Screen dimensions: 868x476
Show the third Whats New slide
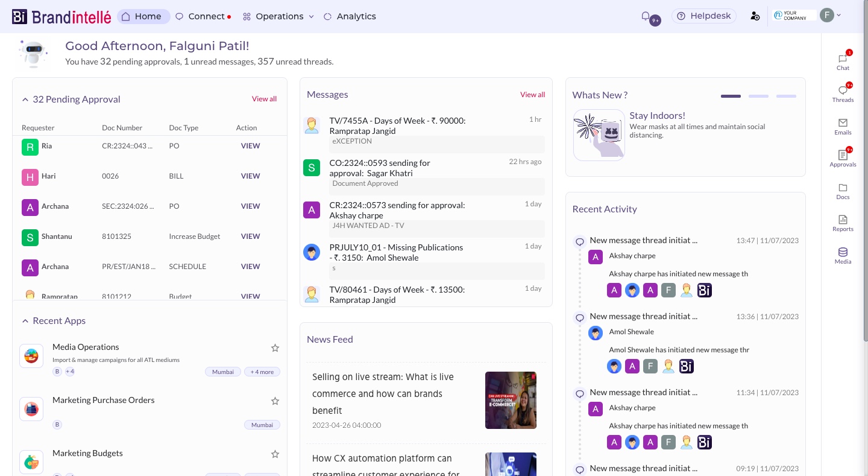[x=786, y=96]
